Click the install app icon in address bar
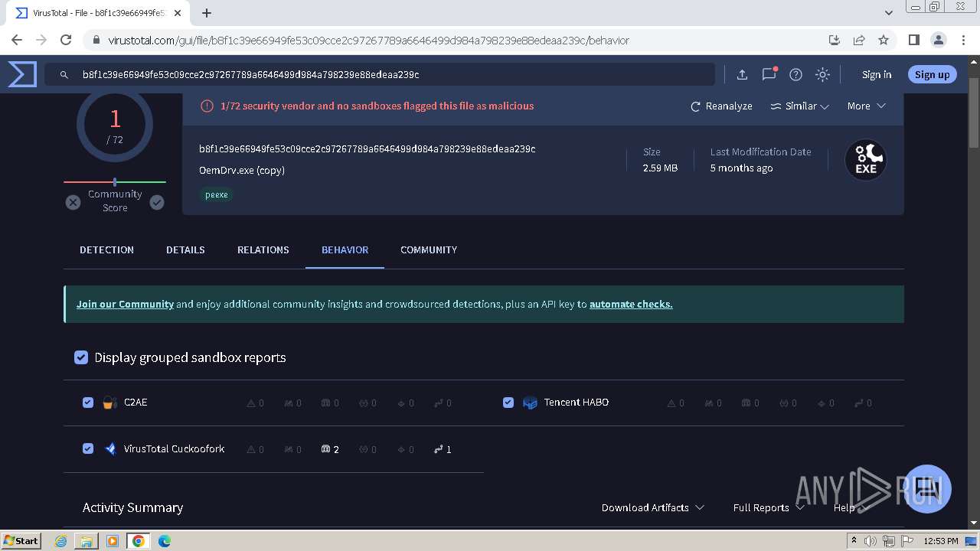 [835, 40]
